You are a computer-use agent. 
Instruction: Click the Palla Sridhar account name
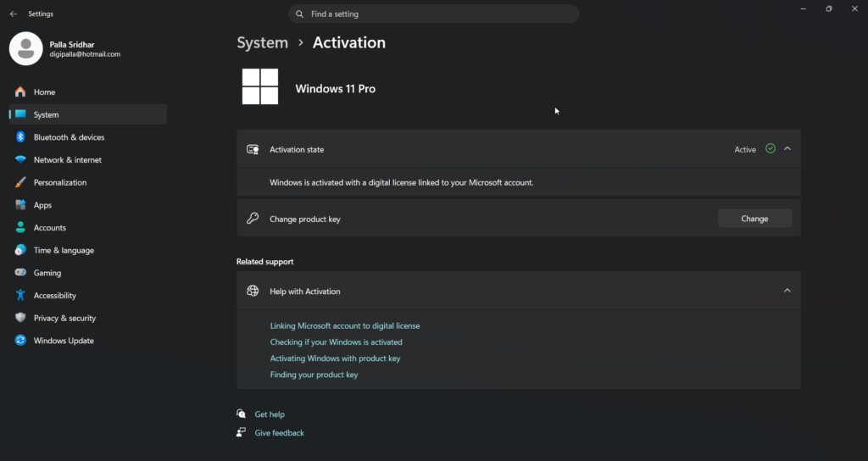click(x=72, y=44)
